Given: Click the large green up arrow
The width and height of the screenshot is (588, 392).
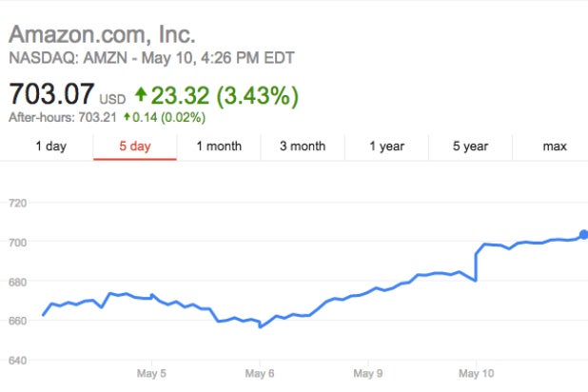Looking at the screenshot, I should pyautogui.click(x=142, y=95).
